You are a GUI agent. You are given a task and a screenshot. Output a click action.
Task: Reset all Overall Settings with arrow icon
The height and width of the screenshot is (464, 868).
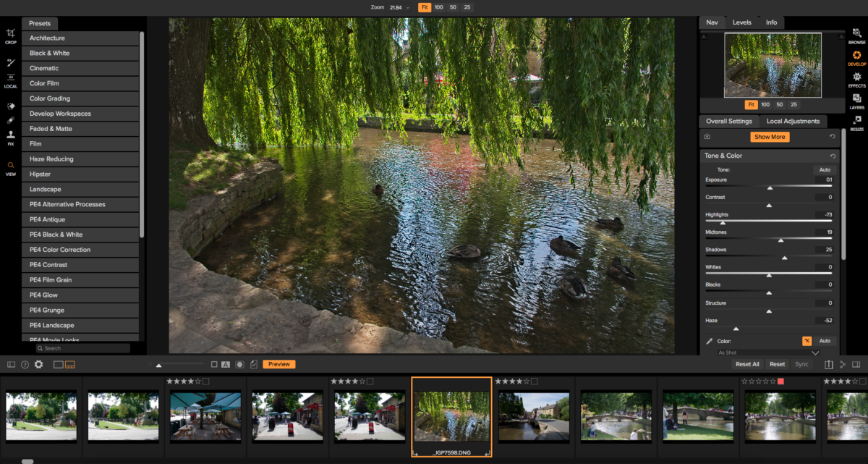point(833,137)
